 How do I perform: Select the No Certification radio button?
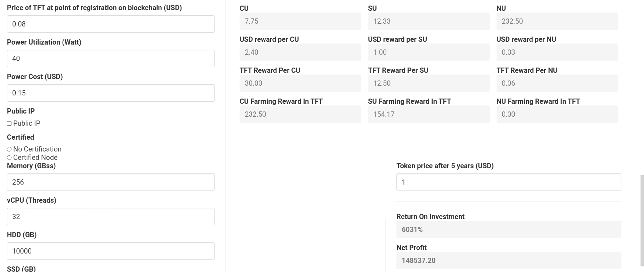(9, 149)
